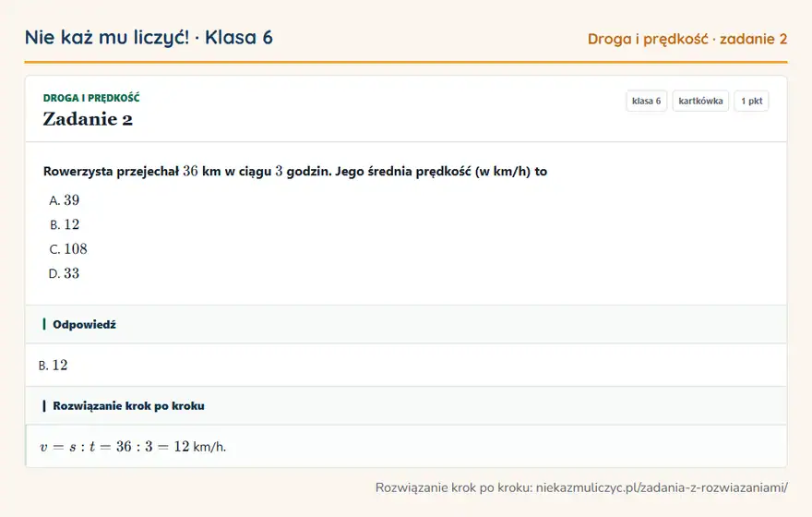812x517 pixels.
Task: Click the question text about Rowerzysta
Action: tap(295, 172)
